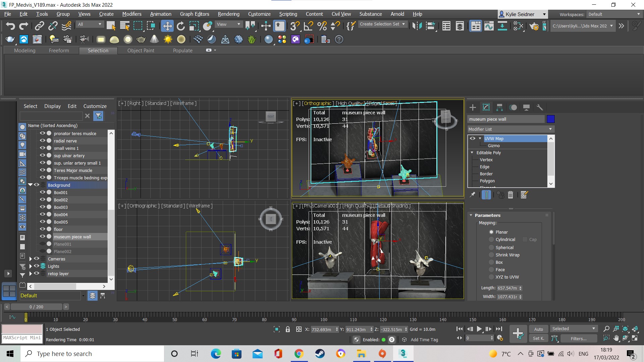Click the Set K. button

tap(539, 339)
